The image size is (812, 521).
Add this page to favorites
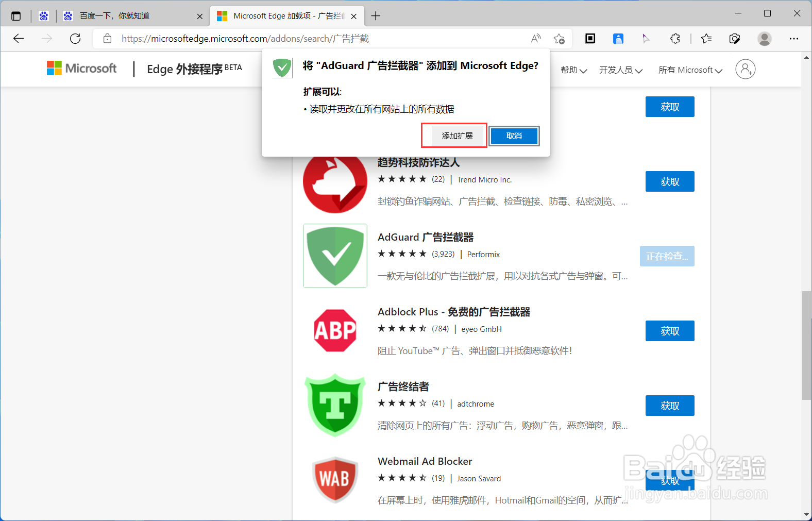pos(559,39)
